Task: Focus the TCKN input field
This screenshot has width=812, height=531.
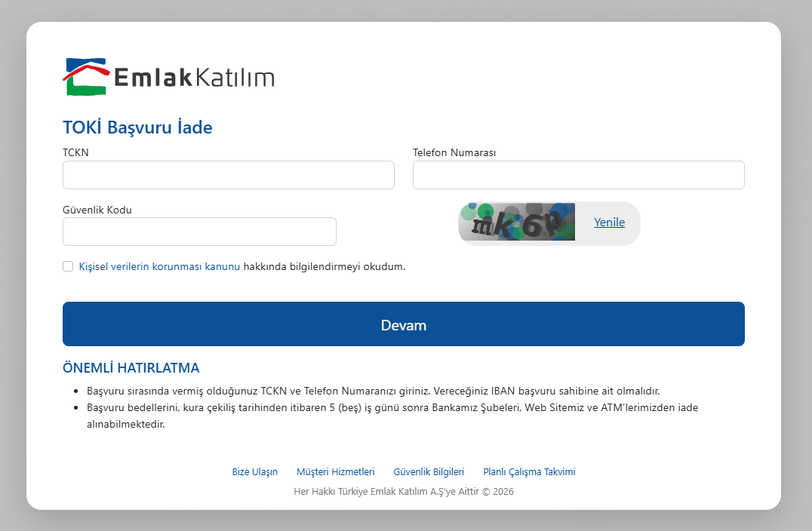Action: pos(228,175)
